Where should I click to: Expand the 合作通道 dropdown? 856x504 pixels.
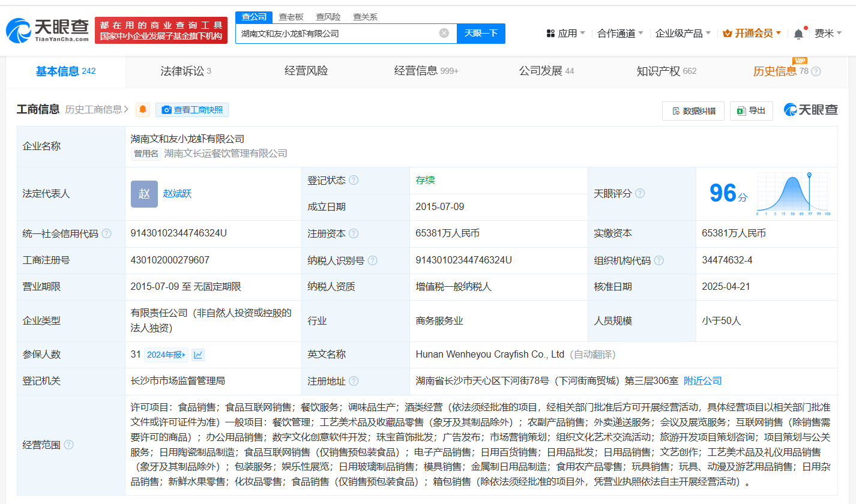pos(620,34)
